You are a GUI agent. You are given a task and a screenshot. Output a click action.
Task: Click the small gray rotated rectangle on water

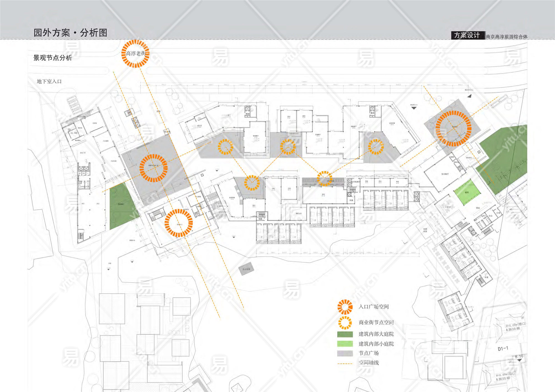click(x=246, y=269)
